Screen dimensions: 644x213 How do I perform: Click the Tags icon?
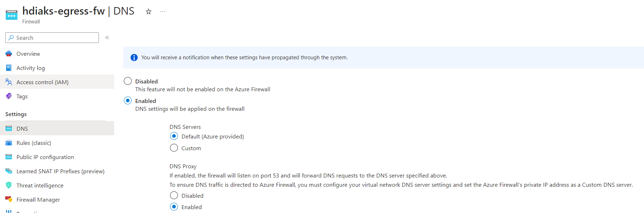(x=9, y=96)
